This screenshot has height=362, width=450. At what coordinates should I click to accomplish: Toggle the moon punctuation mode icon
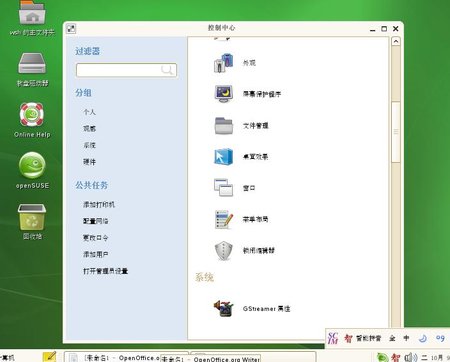(423, 338)
